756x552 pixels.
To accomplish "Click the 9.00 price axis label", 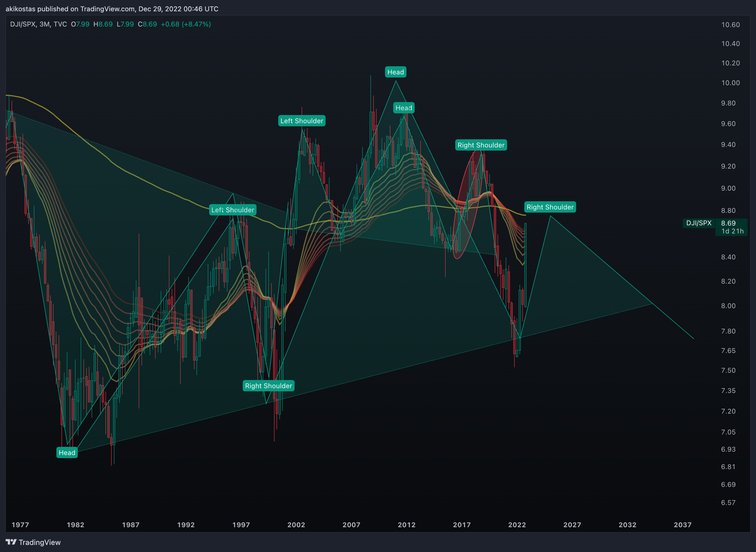I will (x=728, y=188).
